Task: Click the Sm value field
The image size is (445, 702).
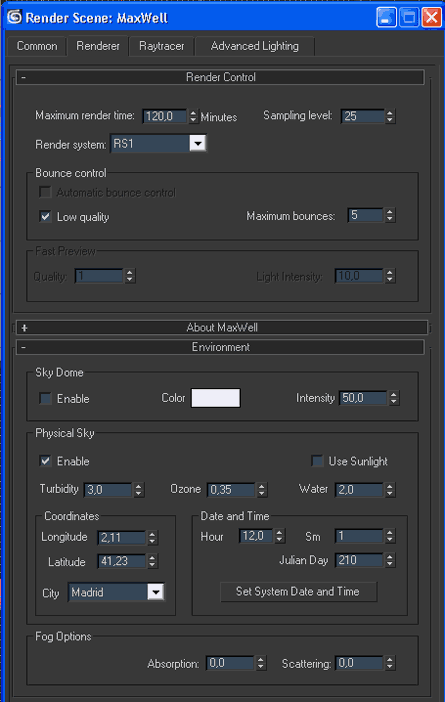Action: 359,536
